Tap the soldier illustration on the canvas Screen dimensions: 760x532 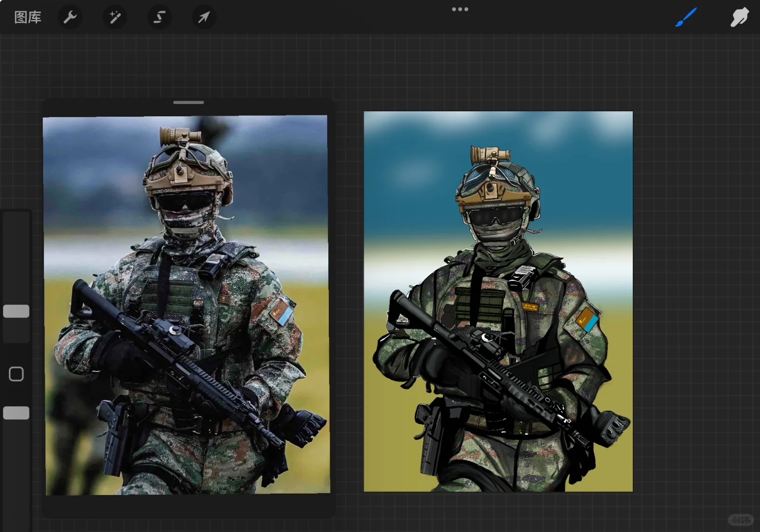[x=498, y=301]
